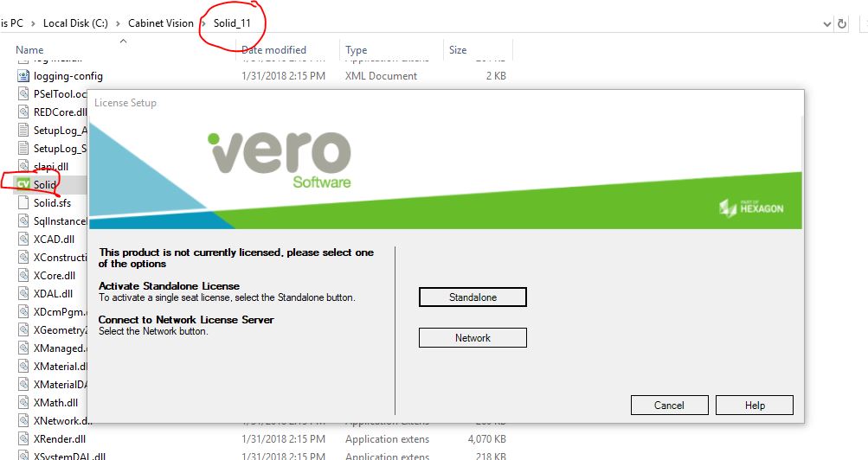Sort files by Name column
Image resolution: width=868 pixels, height=460 pixels.
pyautogui.click(x=29, y=50)
